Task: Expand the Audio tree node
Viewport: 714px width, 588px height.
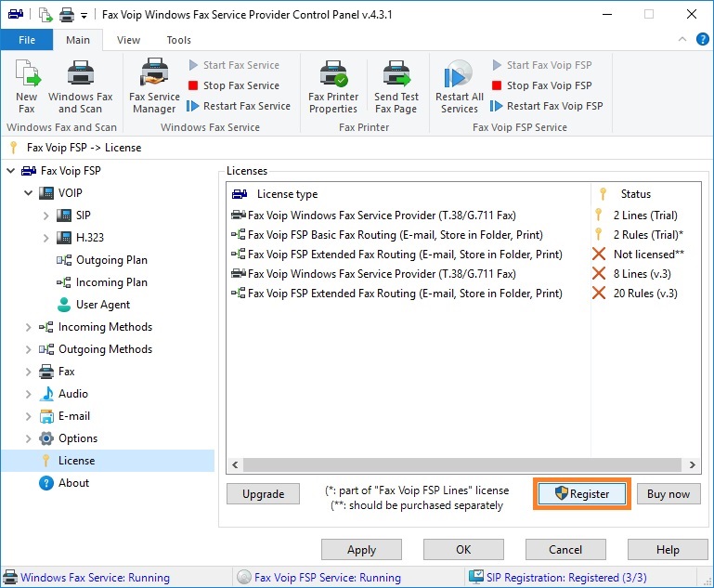Action: pos(28,394)
